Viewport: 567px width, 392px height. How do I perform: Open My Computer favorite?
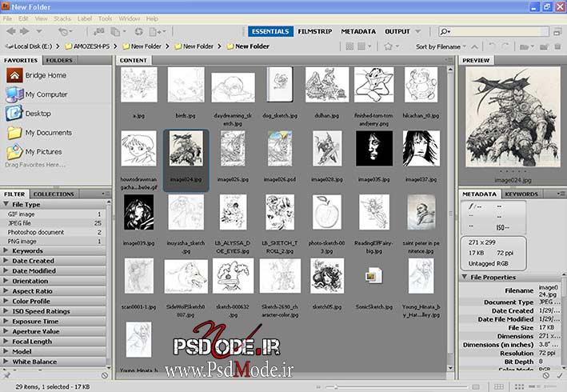(x=37, y=94)
